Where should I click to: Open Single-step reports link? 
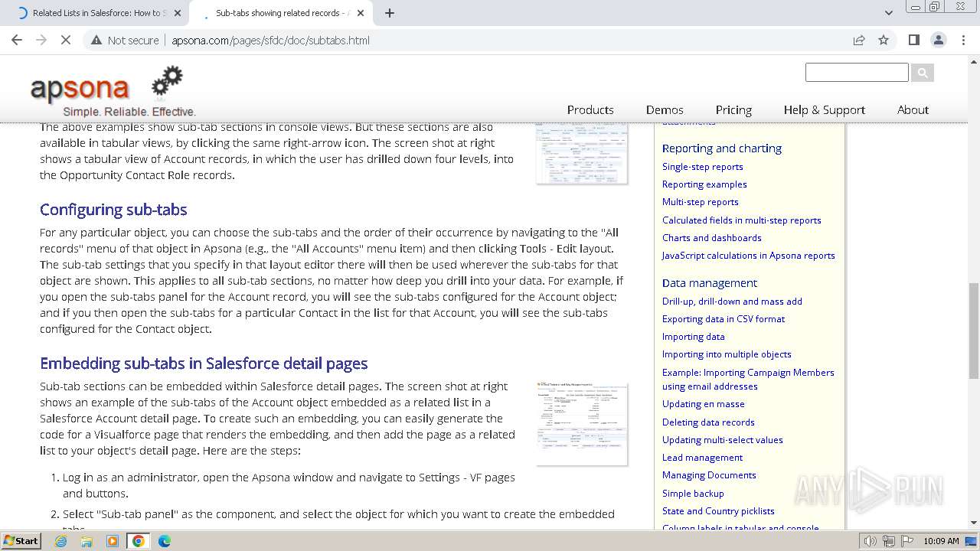click(702, 166)
